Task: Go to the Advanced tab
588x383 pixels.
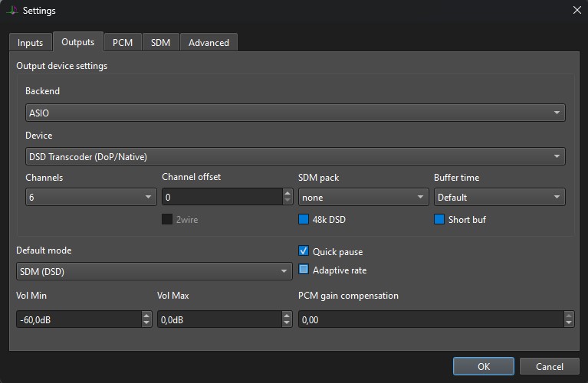Action: pyautogui.click(x=209, y=43)
